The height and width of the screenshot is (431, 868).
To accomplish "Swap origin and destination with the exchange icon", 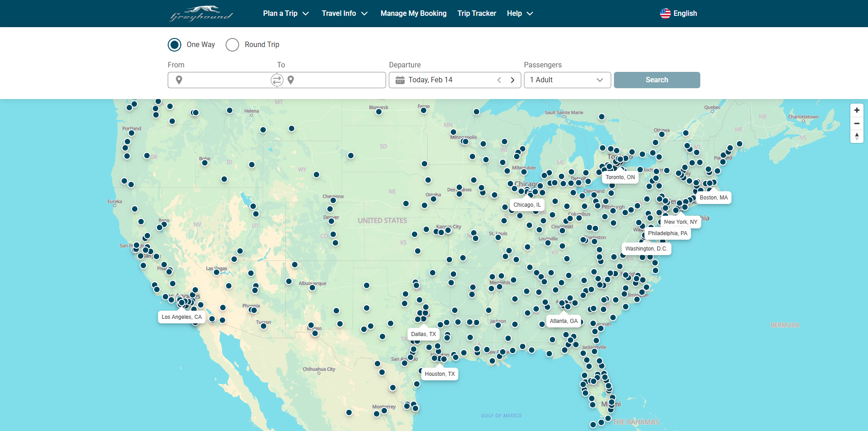I will (x=277, y=80).
